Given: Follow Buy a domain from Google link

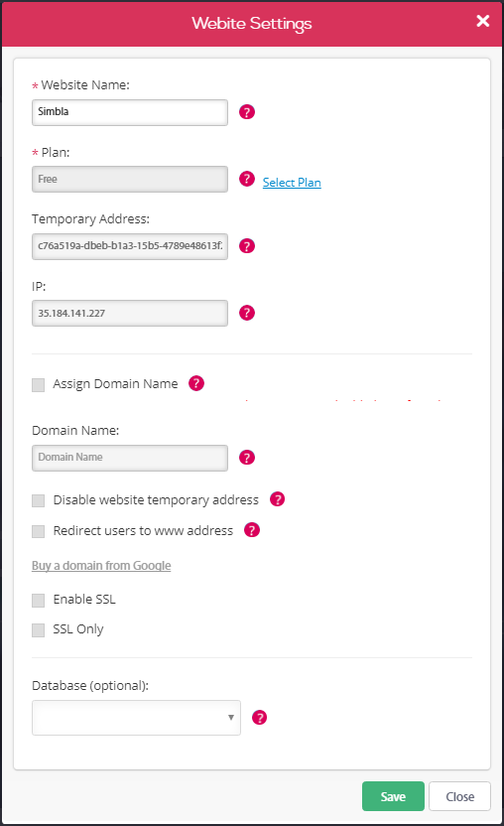Looking at the screenshot, I should click(x=101, y=565).
